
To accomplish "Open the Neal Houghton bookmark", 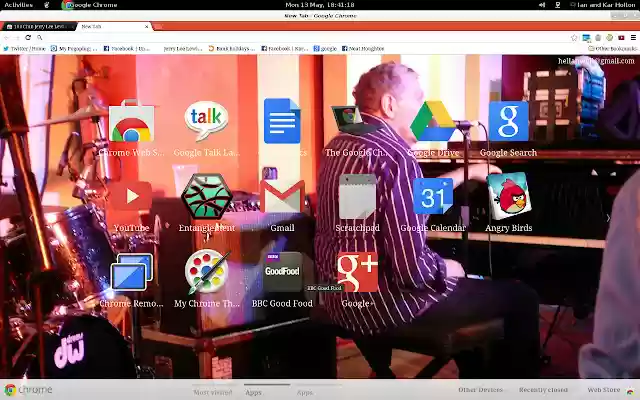I will [x=363, y=49].
